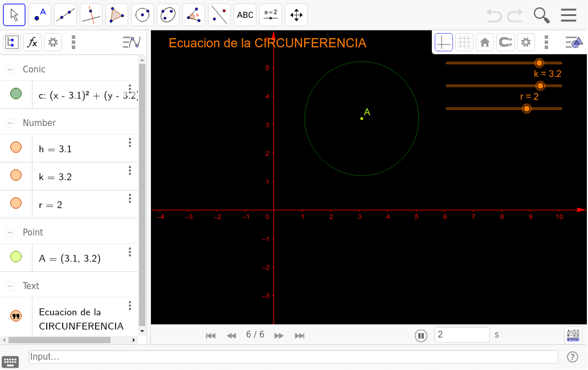
Task: Open the virtual keyboard
Action: [x=10, y=362]
